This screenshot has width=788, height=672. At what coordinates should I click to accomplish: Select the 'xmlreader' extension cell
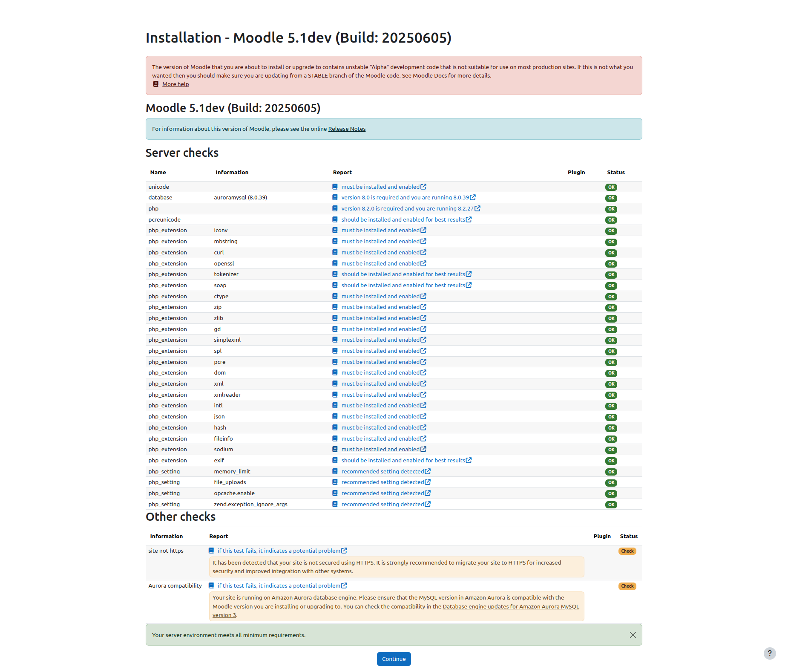point(227,395)
